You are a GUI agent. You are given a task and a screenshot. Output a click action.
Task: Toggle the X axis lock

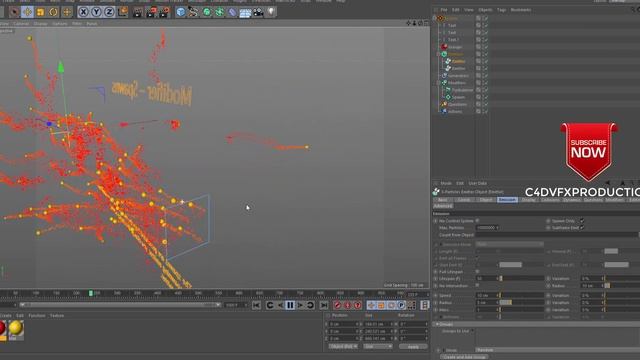pos(83,12)
